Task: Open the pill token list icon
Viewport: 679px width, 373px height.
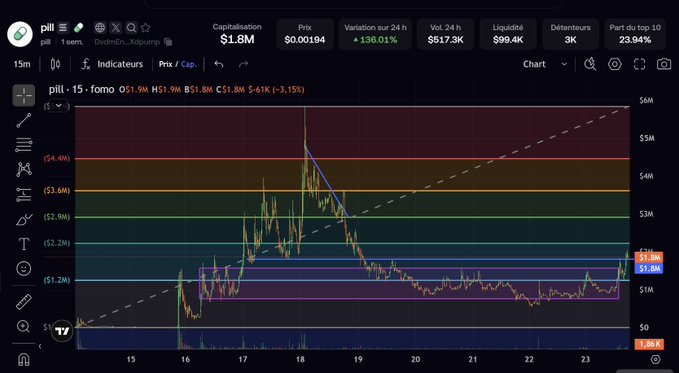Action: (63, 28)
